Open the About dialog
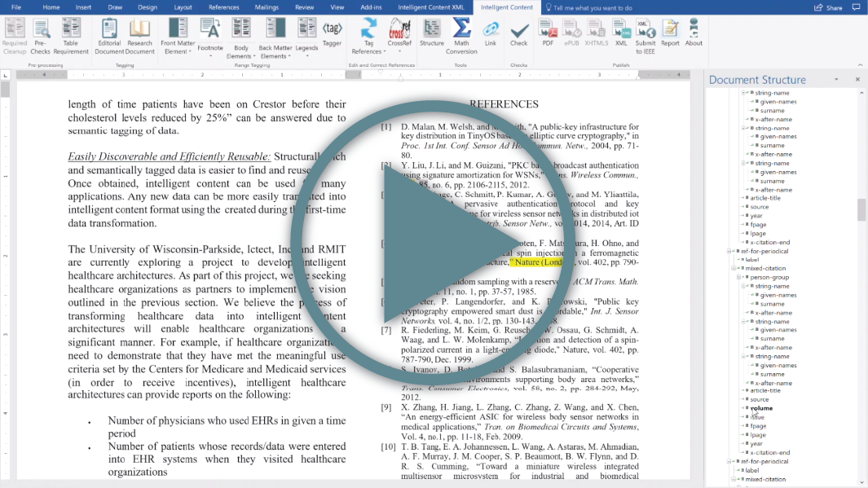The image size is (868, 488). [694, 33]
